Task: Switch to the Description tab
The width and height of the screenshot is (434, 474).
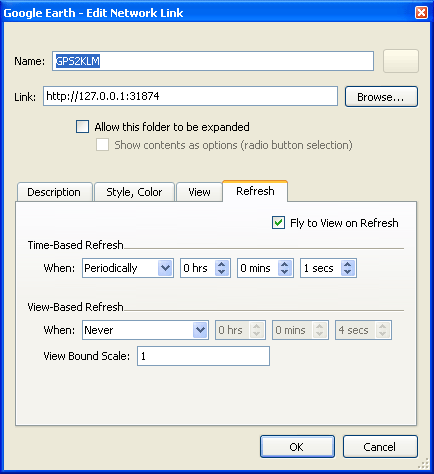Action: click(x=54, y=192)
